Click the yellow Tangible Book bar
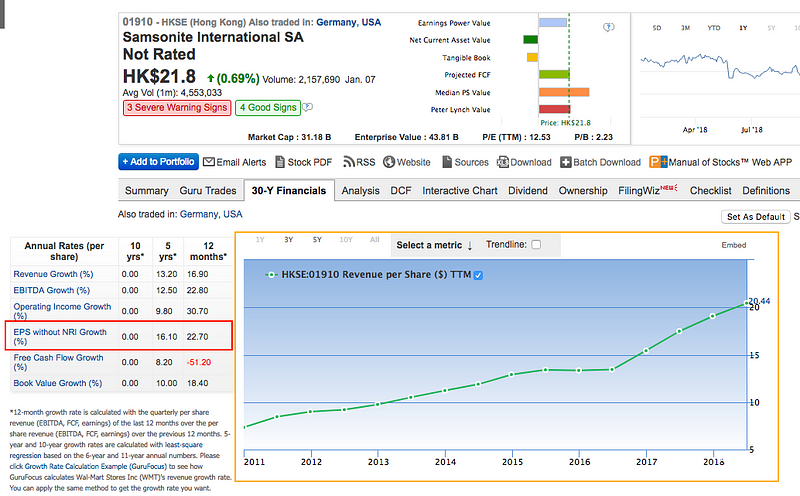The image size is (800, 496). (532, 57)
